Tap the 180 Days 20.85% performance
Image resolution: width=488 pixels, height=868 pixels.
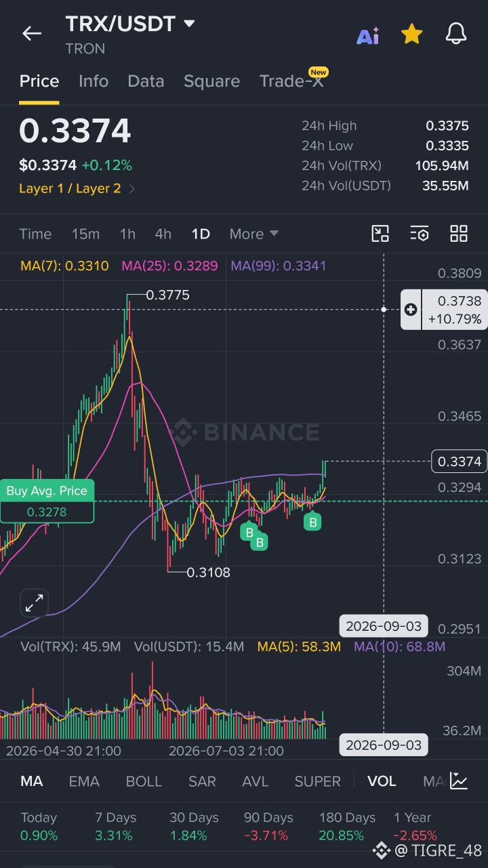coord(347,827)
